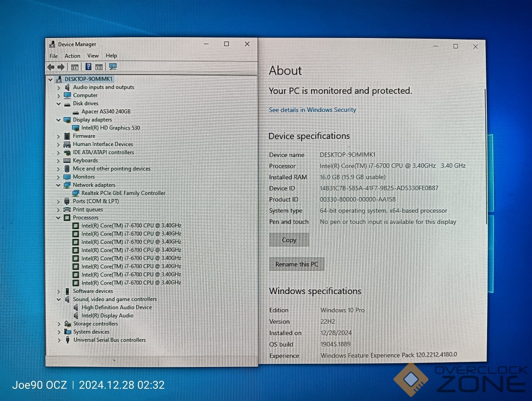Viewport: 532px width, 401px height.
Task: Click the Audio inputs and outputs speaker icon
Action: tap(67, 87)
